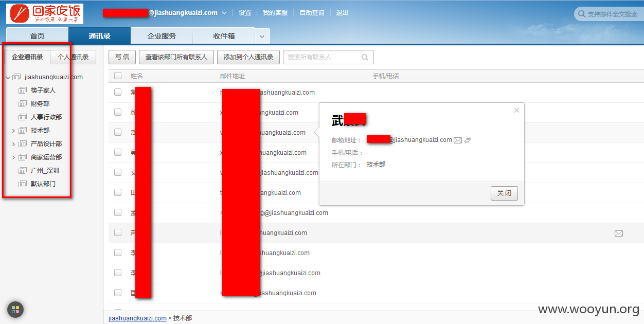
Task: Switch to the 个人通讯录 tab
Action: [73, 57]
